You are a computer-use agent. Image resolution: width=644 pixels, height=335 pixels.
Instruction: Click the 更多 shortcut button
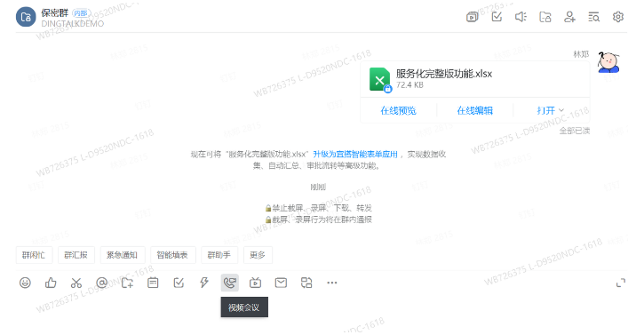coord(258,255)
